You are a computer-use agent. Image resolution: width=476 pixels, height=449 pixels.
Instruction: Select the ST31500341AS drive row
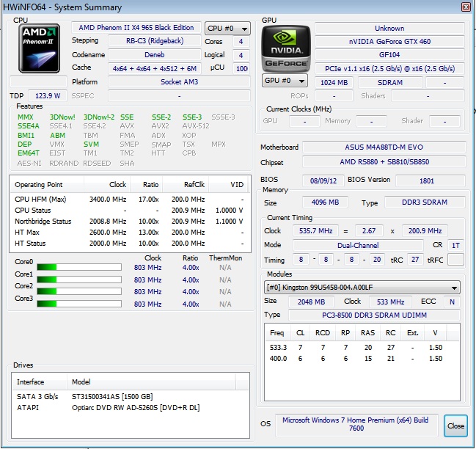pyautogui.click(x=131, y=396)
